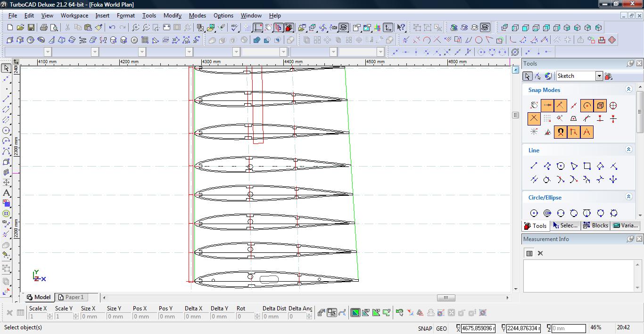The image size is (644, 334).
Task: Switch to the Paper 1 tab
Action: tap(71, 297)
